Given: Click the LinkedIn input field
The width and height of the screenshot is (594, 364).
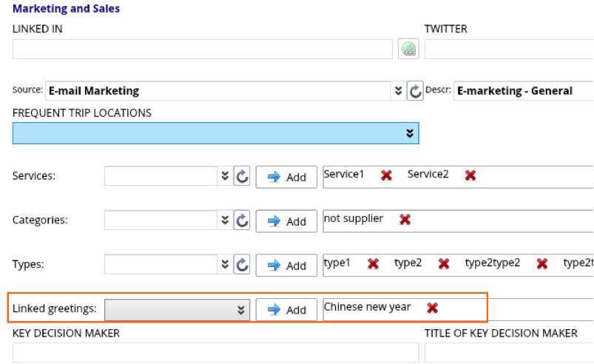Looking at the screenshot, I should tap(202, 50).
